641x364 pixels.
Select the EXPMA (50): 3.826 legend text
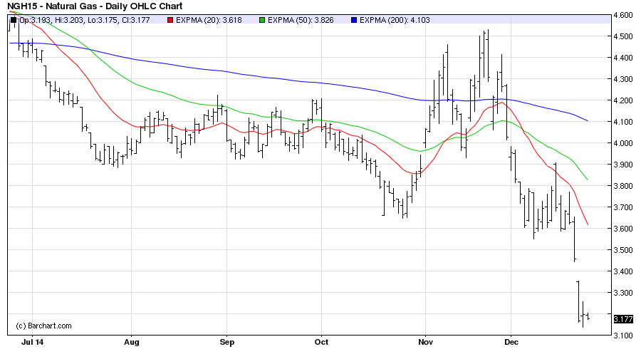[x=301, y=20]
